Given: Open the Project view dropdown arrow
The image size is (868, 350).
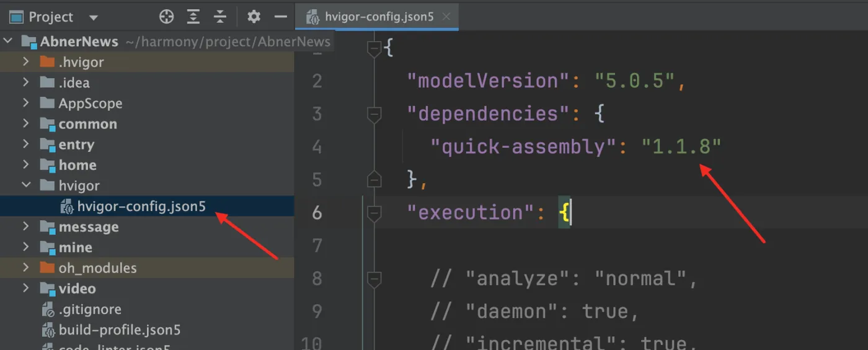Looking at the screenshot, I should (94, 17).
